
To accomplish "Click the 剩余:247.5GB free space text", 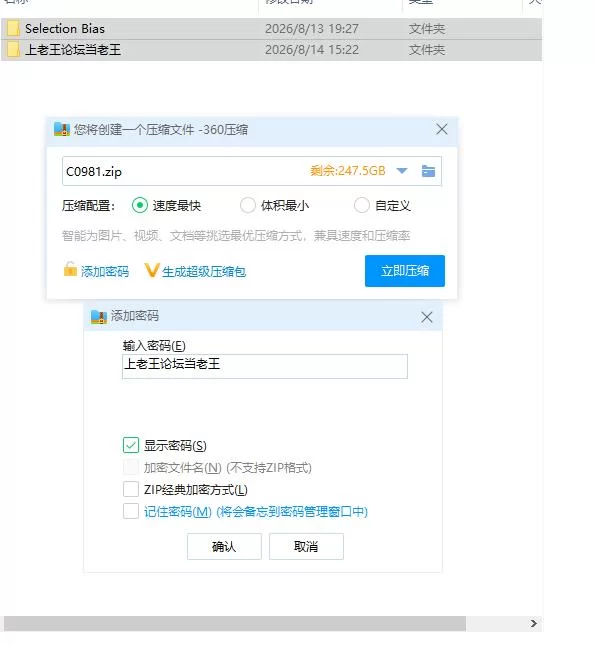I will pyautogui.click(x=348, y=171).
